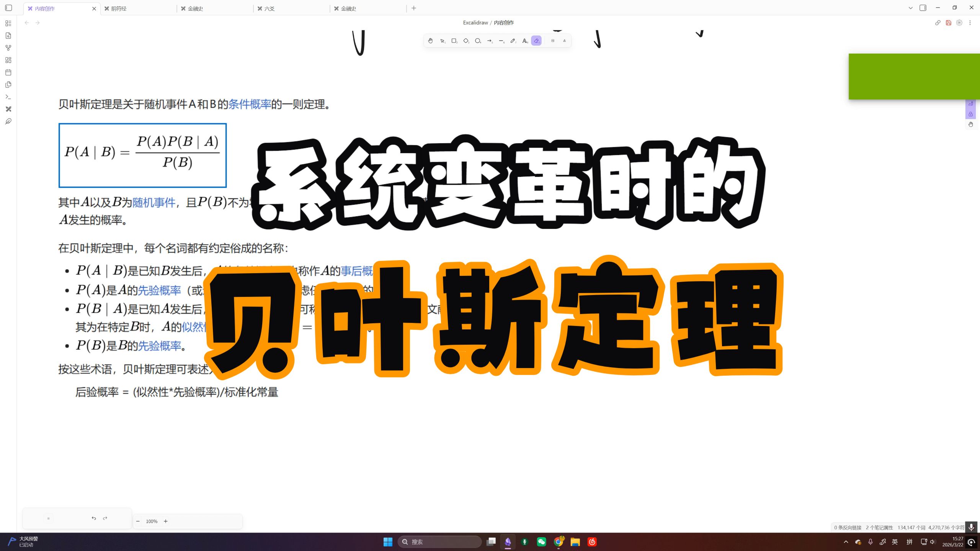Select the Ellipse drawing tool
This screenshot has width=980, height=551.
(478, 41)
